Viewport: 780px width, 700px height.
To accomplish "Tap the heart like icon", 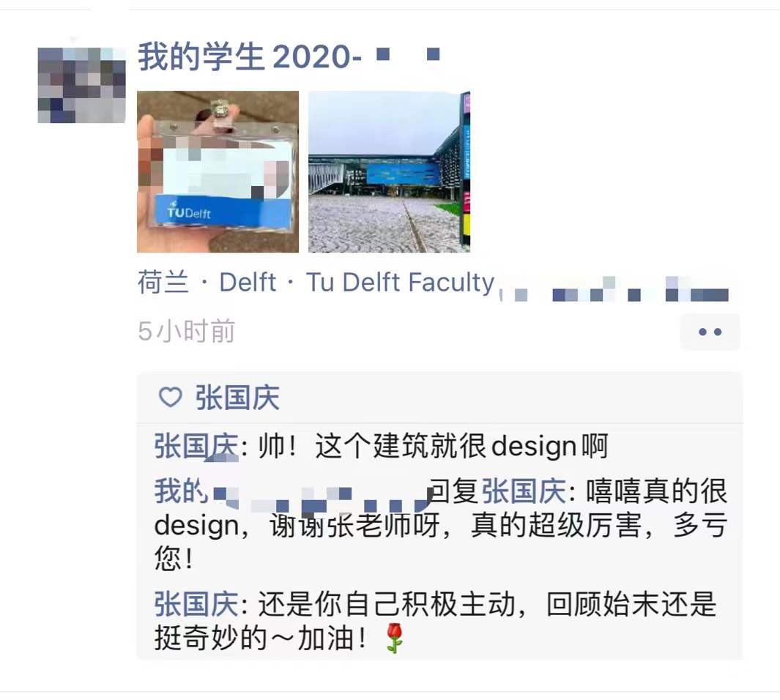I will coord(170,398).
